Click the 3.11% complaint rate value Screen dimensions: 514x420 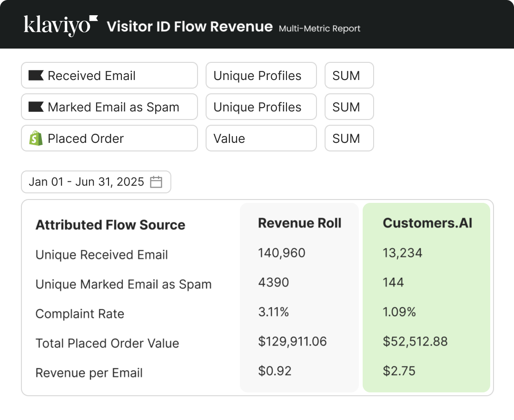click(x=273, y=312)
